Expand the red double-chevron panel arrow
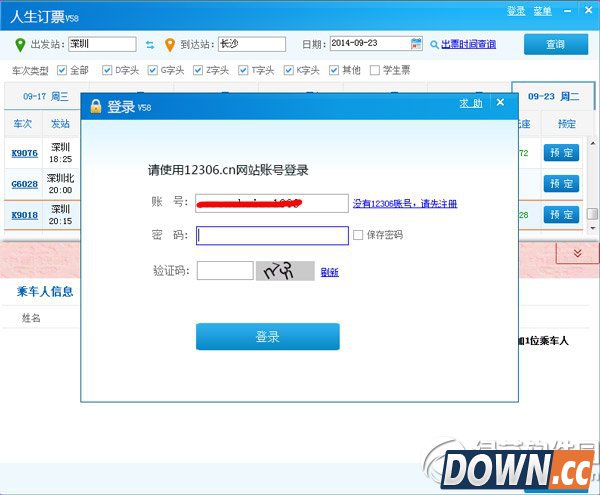The height and width of the screenshot is (495, 600). [577, 253]
